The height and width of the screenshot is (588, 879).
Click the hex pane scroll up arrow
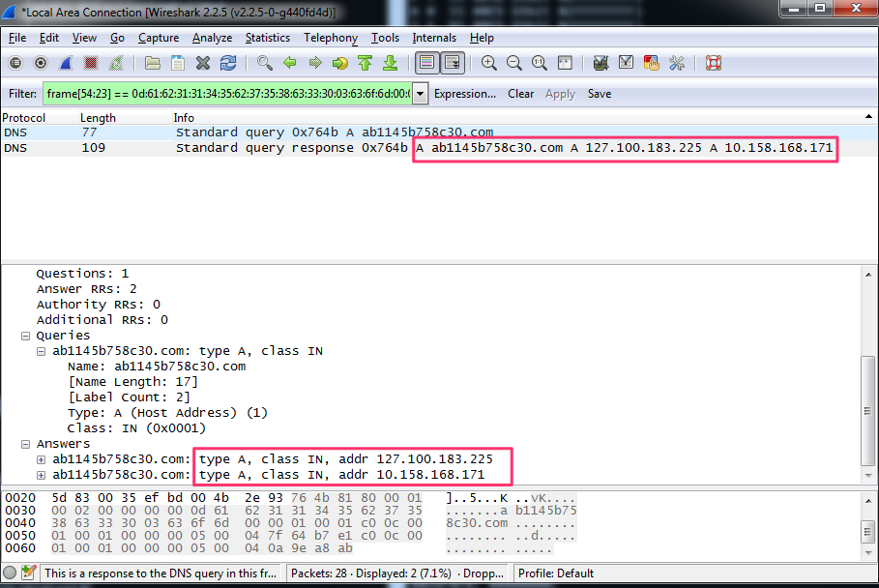[867, 500]
